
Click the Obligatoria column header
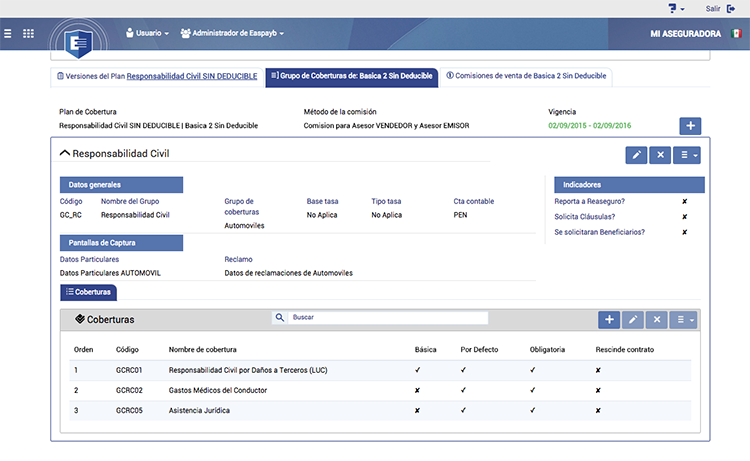(x=547, y=350)
